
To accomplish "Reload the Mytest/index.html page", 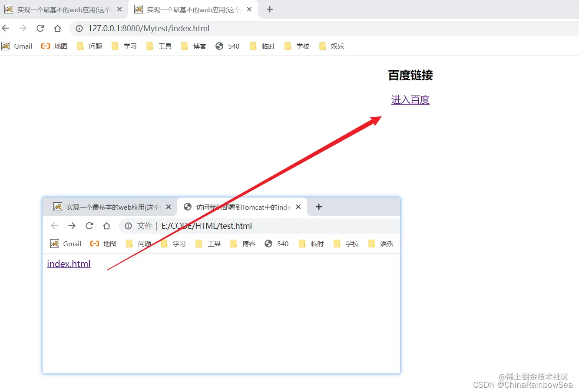I will coord(40,28).
